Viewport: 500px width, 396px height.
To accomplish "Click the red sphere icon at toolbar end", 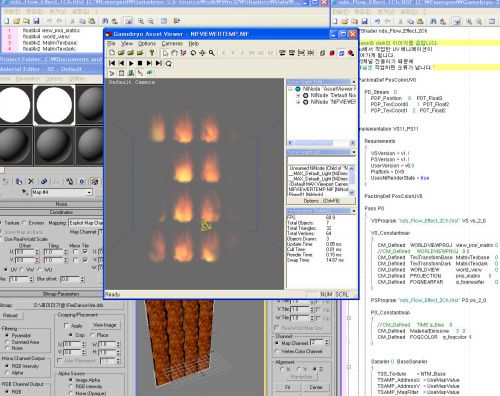I will [x=351, y=53].
